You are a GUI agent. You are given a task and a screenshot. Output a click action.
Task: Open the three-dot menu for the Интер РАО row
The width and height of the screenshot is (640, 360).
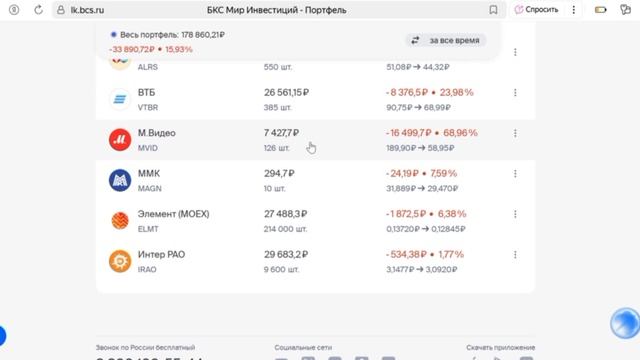click(x=515, y=254)
